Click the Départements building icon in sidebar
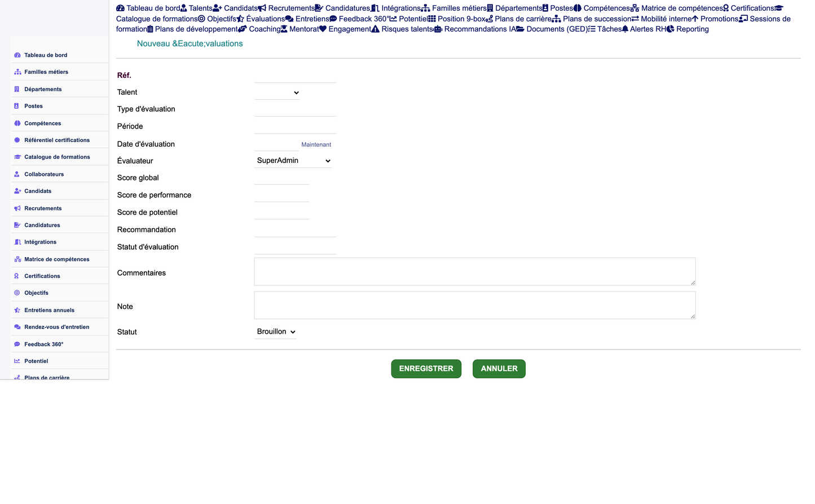Image resolution: width=815 pixels, height=504 pixels. (17, 89)
